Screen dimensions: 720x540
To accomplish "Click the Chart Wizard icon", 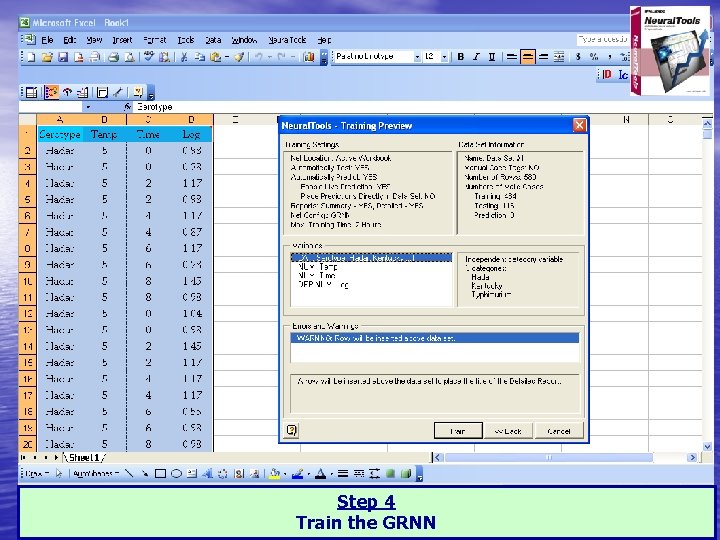I will [309, 57].
